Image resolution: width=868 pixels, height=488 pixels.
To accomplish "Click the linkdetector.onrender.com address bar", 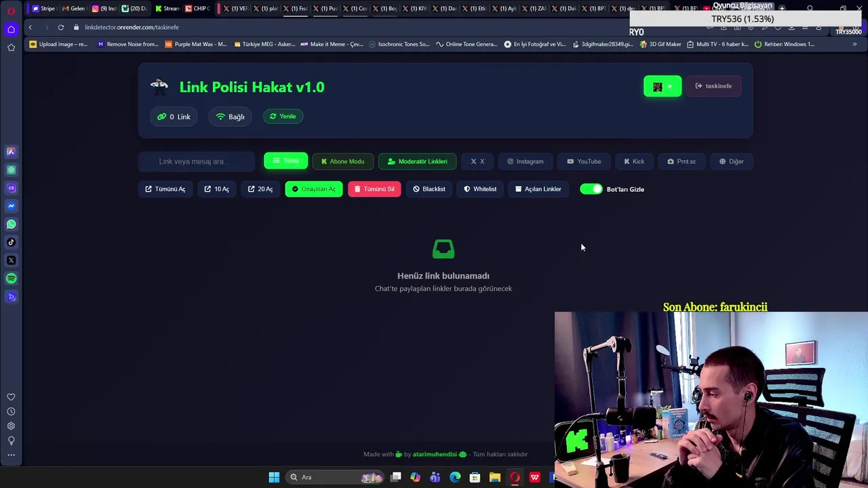I will 132,27.
